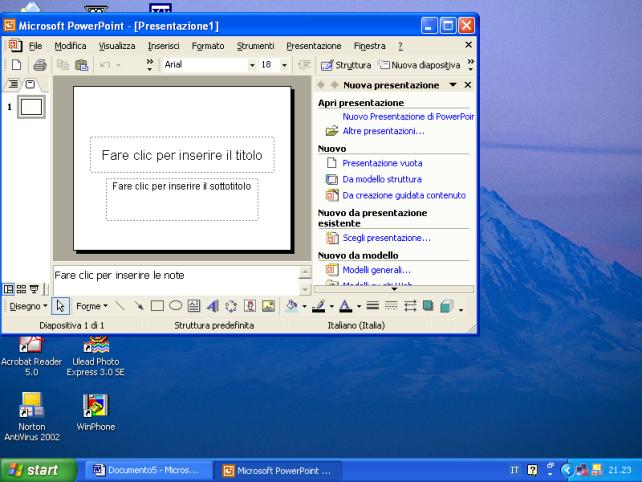The image size is (642, 482).
Task: Click Da modello struttura link
Action: [382, 179]
